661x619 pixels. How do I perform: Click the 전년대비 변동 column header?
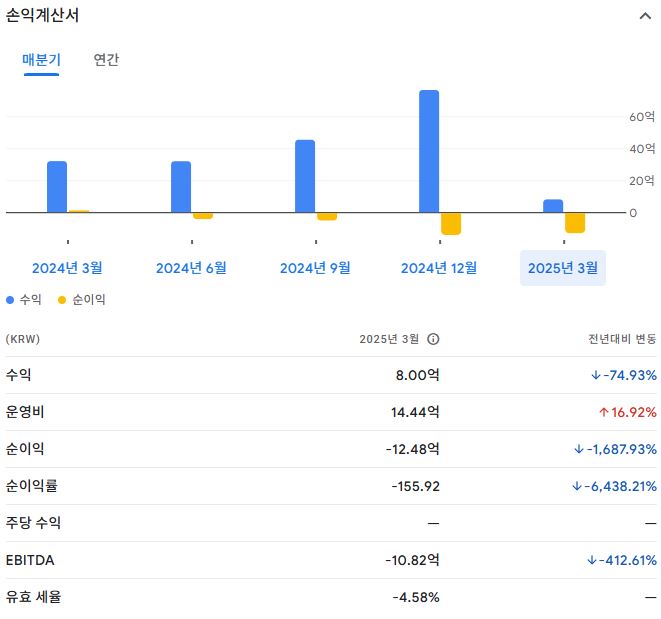[x=622, y=339]
